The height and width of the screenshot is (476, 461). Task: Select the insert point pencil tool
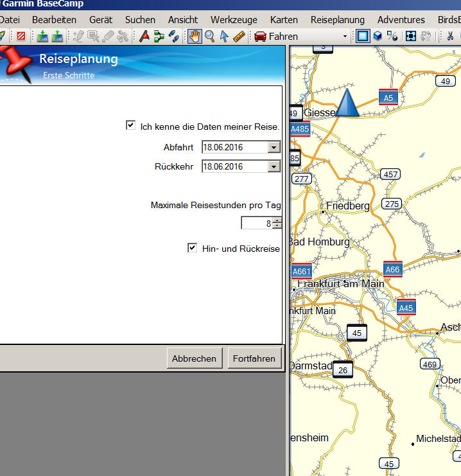coord(78,37)
